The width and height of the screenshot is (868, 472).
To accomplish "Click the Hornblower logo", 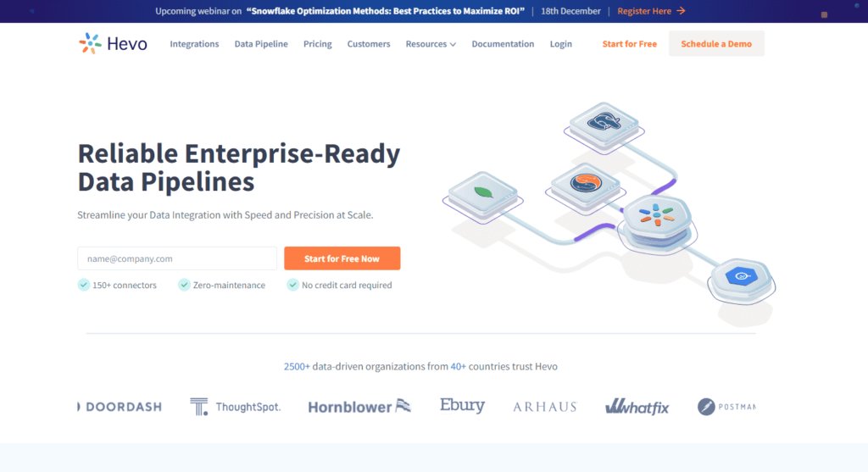I will (x=359, y=407).
